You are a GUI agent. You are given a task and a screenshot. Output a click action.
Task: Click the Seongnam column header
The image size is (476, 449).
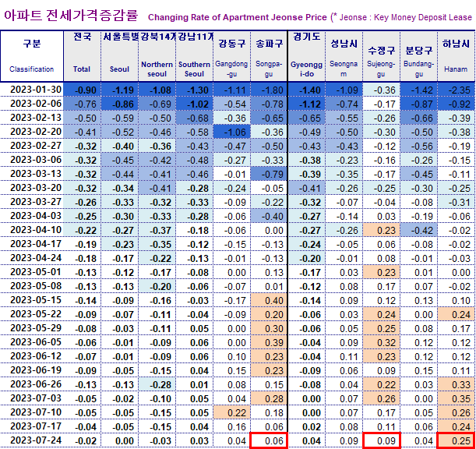click(x=344, y=56)
